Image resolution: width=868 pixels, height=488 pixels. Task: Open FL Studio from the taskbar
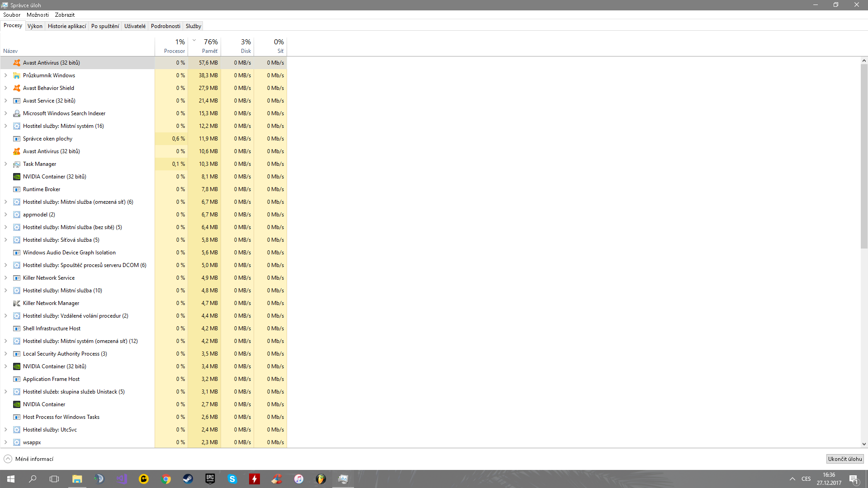321,479
